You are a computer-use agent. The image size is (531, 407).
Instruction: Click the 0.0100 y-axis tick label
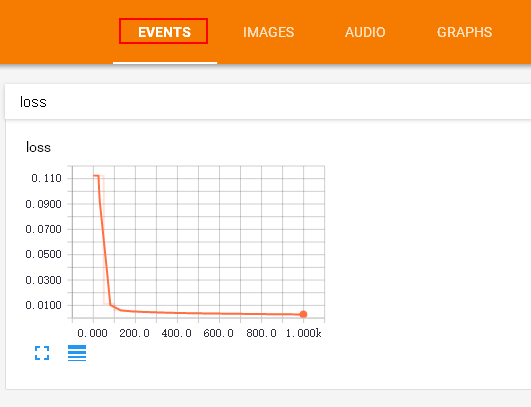coord(44,305)
